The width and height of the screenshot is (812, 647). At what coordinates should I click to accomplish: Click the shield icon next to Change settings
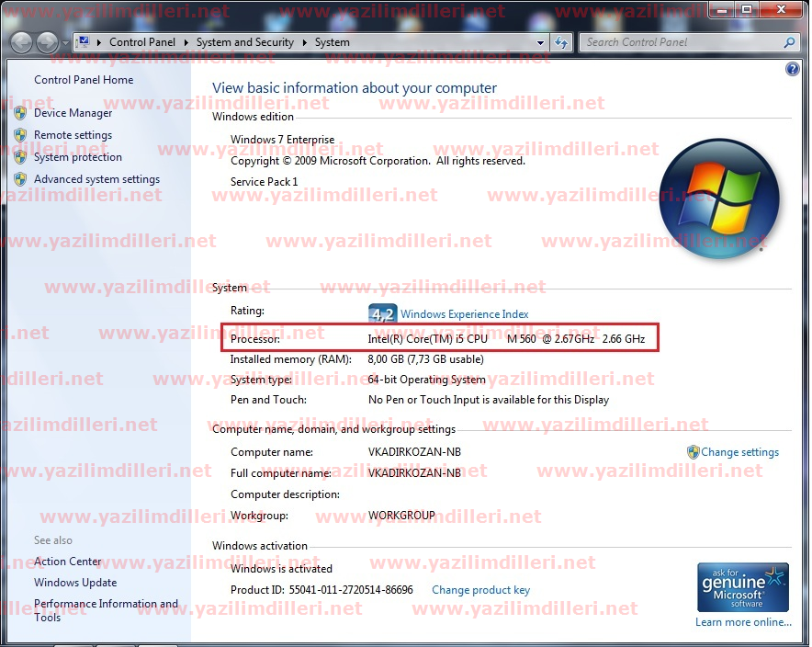coord(694,452)
